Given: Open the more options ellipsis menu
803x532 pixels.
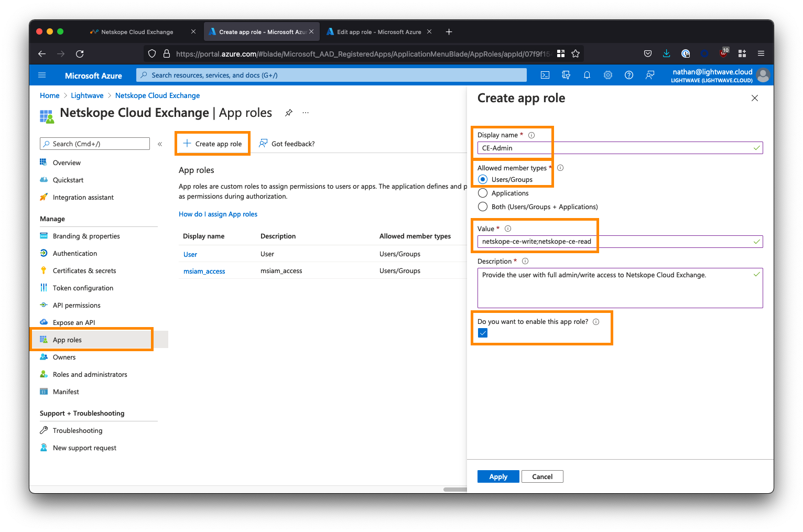Looking at the screenshot, I should [x=306, y=113].
